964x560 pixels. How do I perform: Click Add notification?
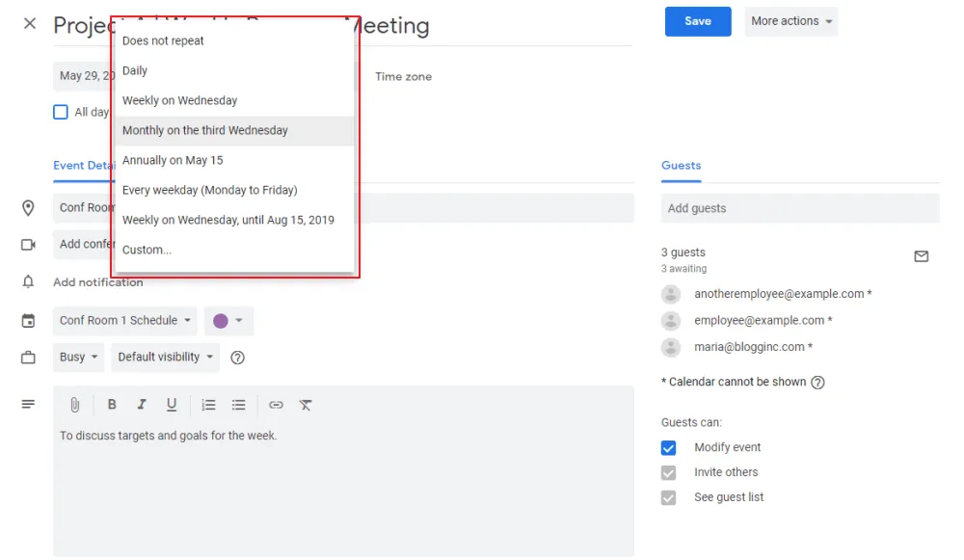pos(97,282)
